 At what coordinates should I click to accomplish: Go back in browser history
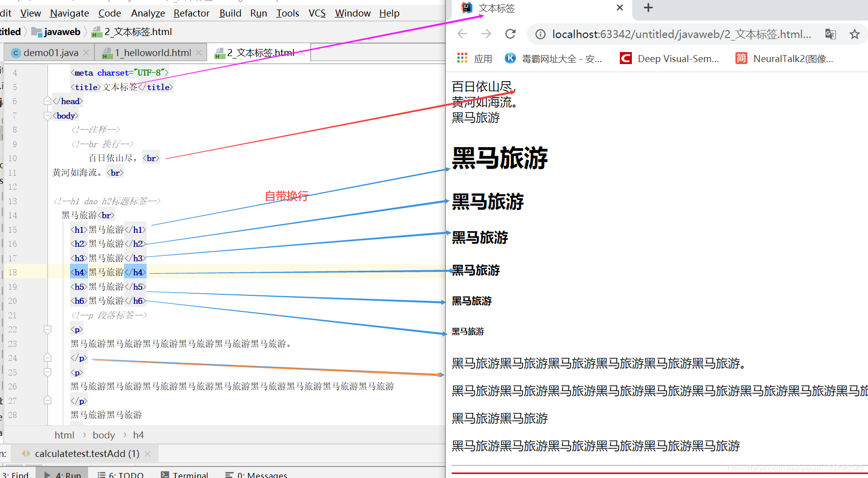462,34
